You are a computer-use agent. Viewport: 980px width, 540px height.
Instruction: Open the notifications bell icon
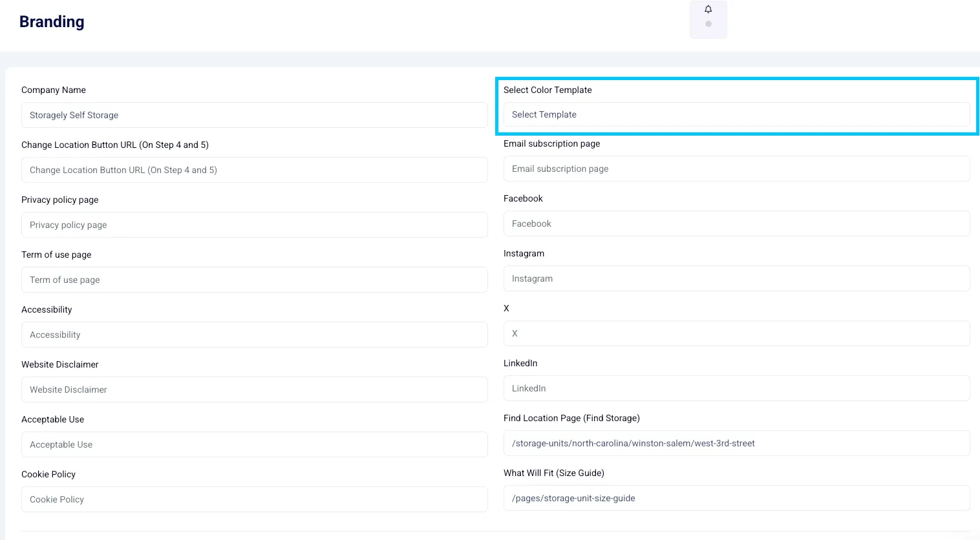point(708,10)
